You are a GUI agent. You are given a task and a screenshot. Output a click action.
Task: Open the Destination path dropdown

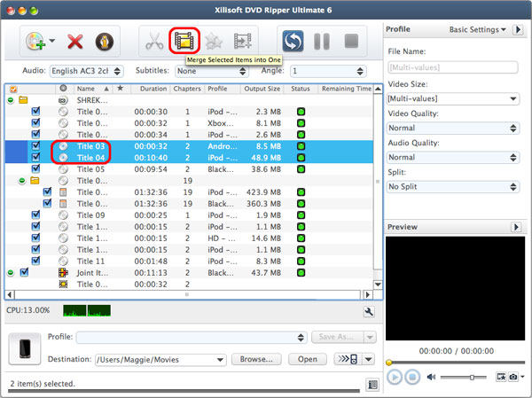(x=160, y=359)
